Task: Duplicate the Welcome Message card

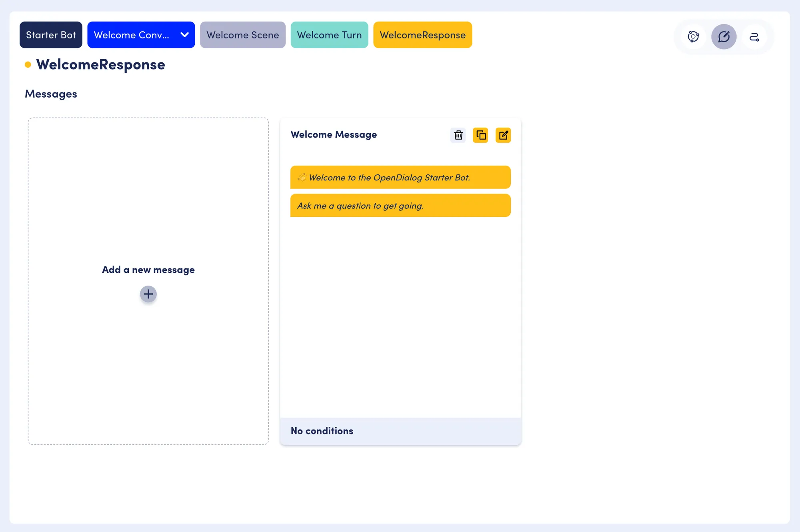Action: click(x=480, y=135)
